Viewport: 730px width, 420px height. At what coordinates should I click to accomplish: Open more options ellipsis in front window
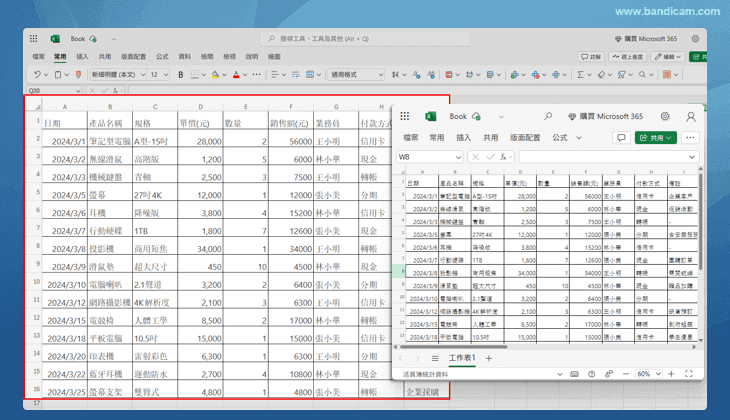(x=690, y=138)
